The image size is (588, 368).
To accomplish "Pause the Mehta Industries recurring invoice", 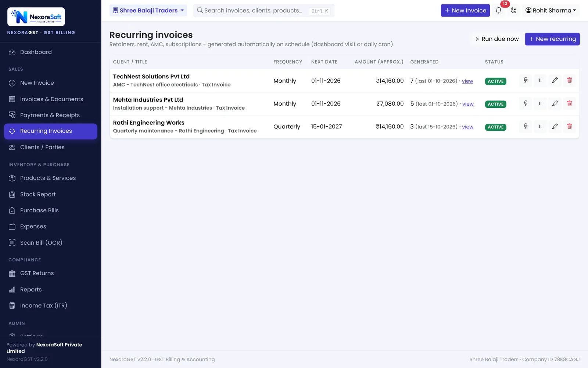I will pos(540,104).
